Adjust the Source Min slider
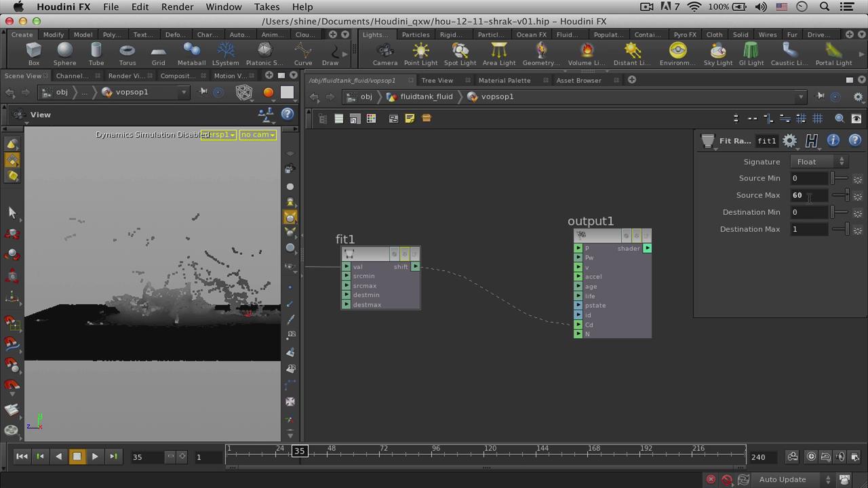The width and height of the screenshot is (868, 488). click(x=840, y=178)
